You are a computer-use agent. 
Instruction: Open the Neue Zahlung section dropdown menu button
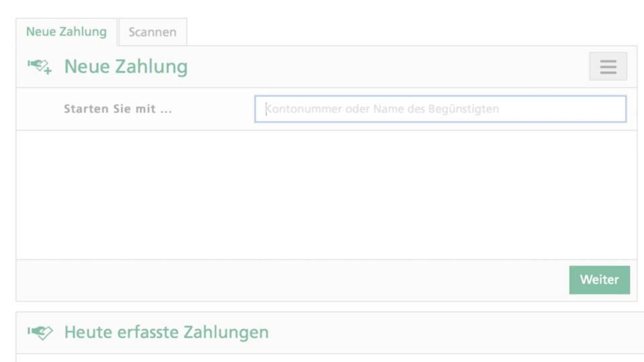[x=608, y=66]
